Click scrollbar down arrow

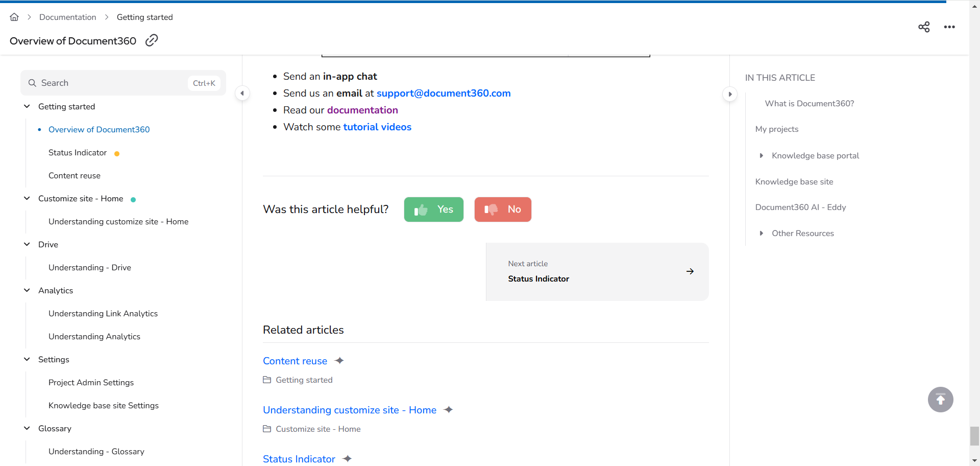coord(974,461)
